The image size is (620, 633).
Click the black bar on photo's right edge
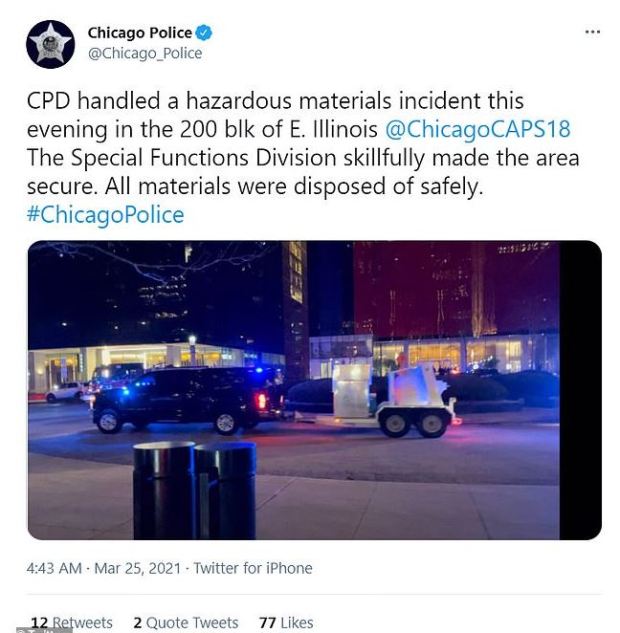(580, 390)
